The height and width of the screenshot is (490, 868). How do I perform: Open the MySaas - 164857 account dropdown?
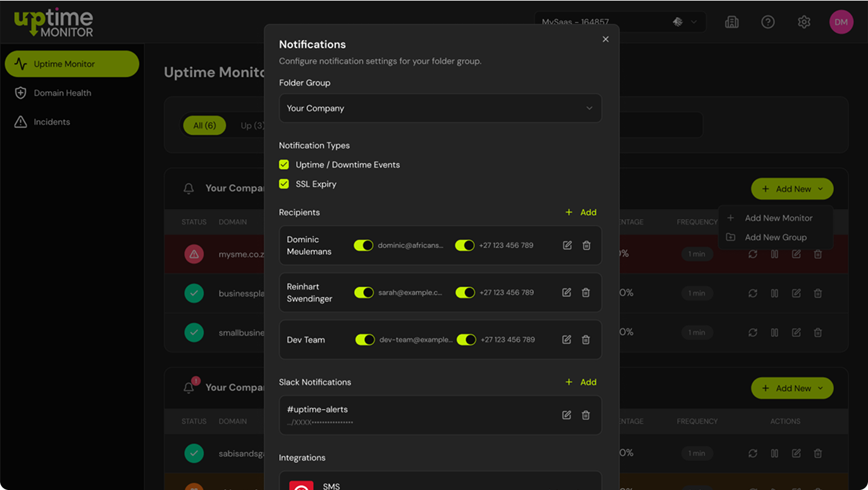(x=620, y=22)
